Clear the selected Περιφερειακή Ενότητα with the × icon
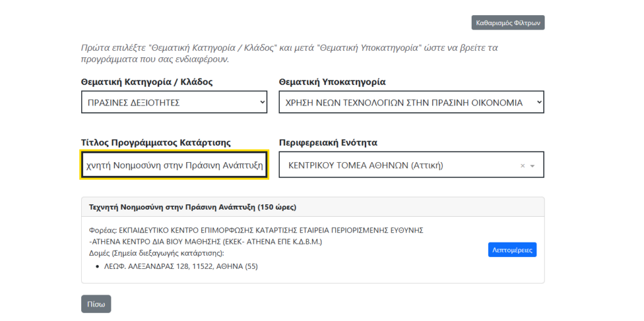The image size is (644, 321). (522, 166)
